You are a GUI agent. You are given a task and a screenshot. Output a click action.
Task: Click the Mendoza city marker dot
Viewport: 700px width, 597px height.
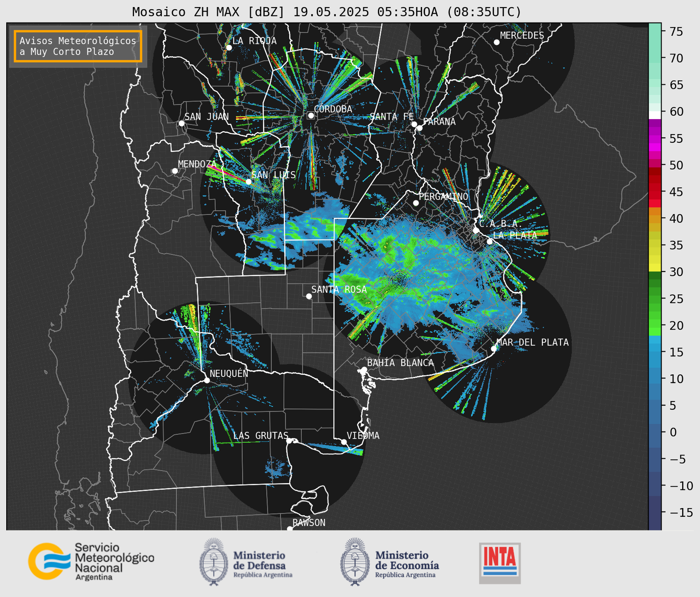(x=175, y=171)
